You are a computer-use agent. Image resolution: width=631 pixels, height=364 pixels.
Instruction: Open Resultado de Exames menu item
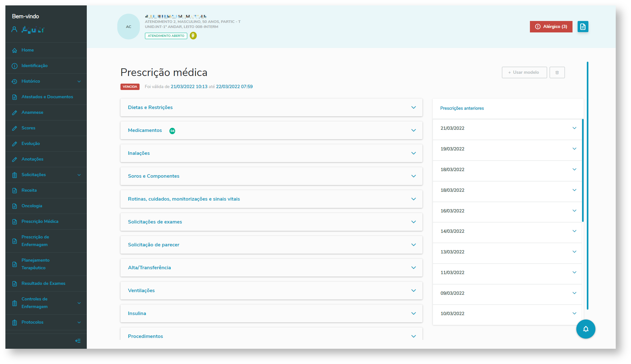click(43, 284)
